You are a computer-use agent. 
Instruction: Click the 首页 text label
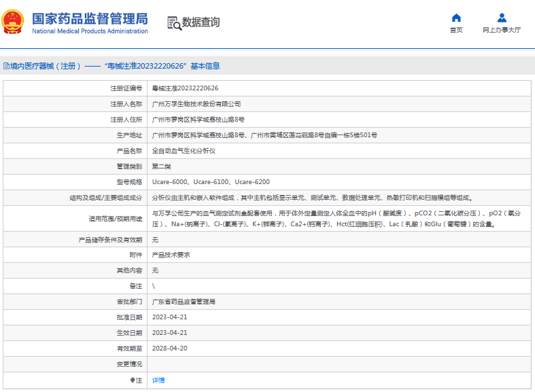click(456, 30)
